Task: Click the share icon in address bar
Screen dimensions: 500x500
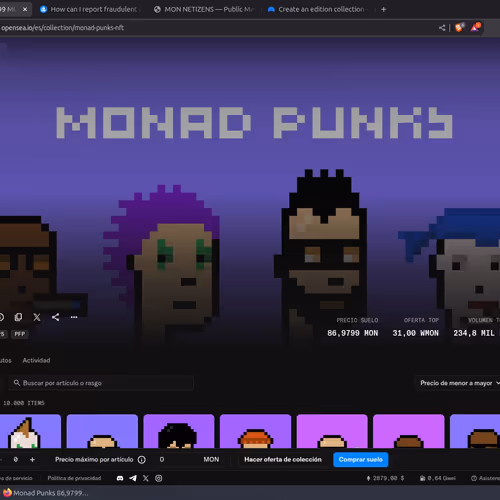Action: [x=442, y=28]
